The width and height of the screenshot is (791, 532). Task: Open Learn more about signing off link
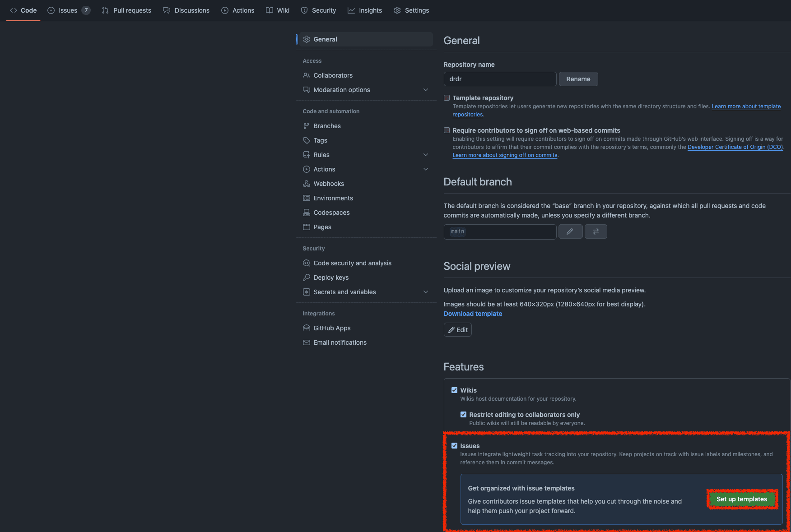505,155
